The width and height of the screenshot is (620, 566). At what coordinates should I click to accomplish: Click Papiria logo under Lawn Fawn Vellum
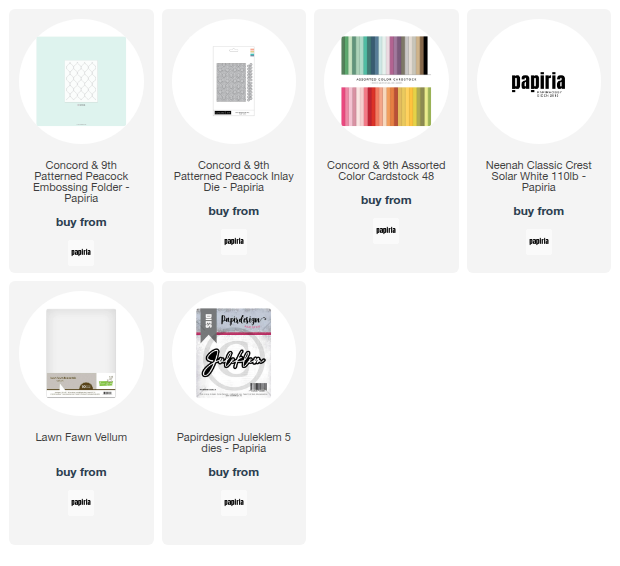(81, 502)
